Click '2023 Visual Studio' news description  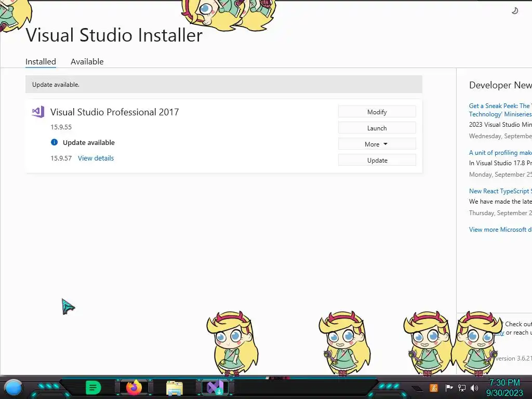[x=500, y=125]
